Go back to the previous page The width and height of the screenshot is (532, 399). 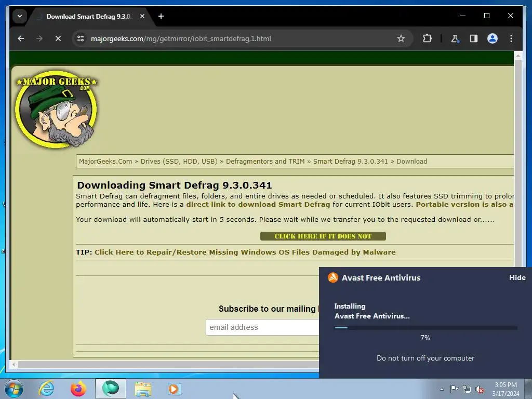(21, 38)
